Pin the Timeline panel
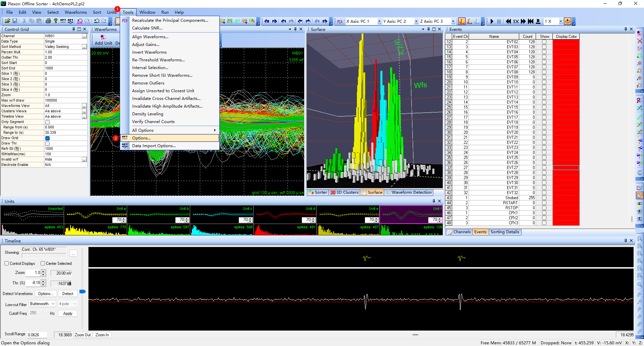The width and height of the screenshot is (644, 346). tap(626, 241)
